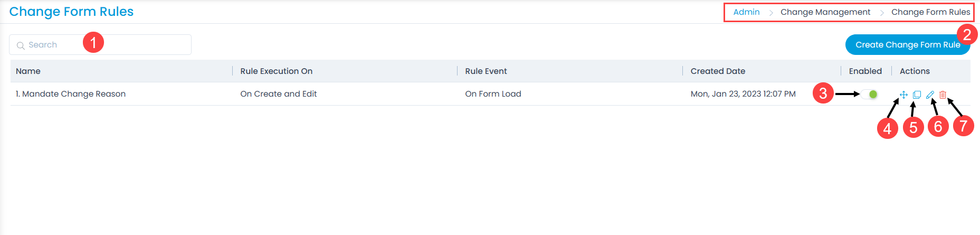This screenshot has width=980, height=235.
Task: Delete the Mandate Change Reason rule
Action: click(943, 95)
